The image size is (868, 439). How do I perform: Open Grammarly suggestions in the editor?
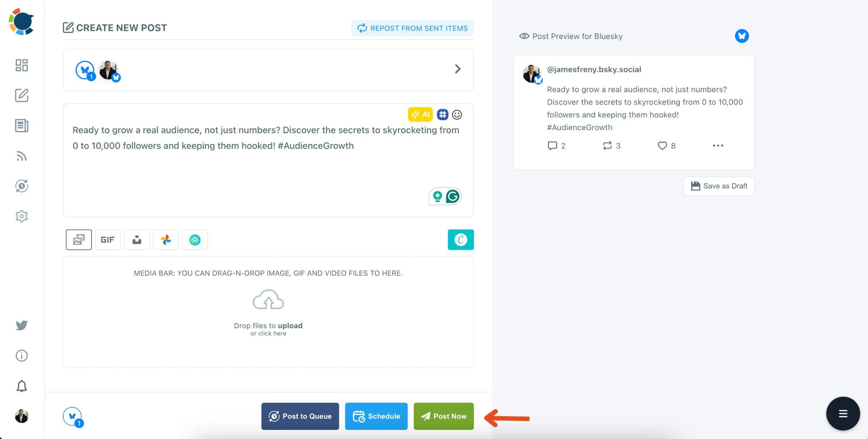[452, 196]
